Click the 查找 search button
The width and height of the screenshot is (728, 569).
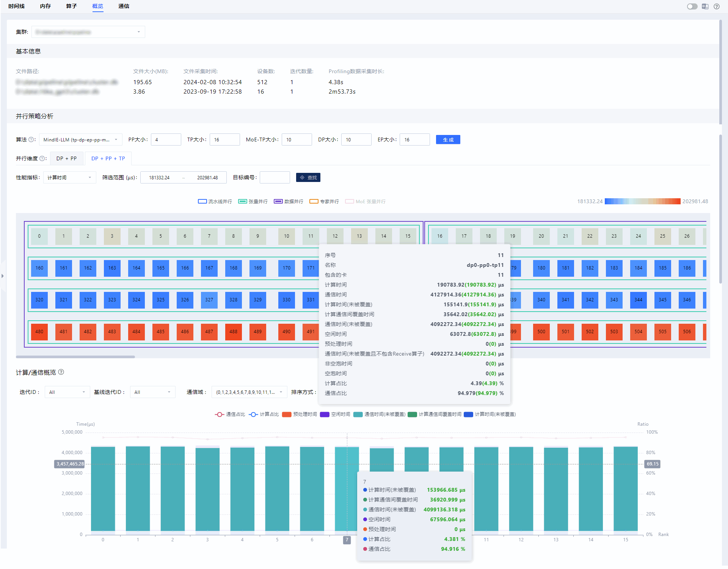point(308,177)
